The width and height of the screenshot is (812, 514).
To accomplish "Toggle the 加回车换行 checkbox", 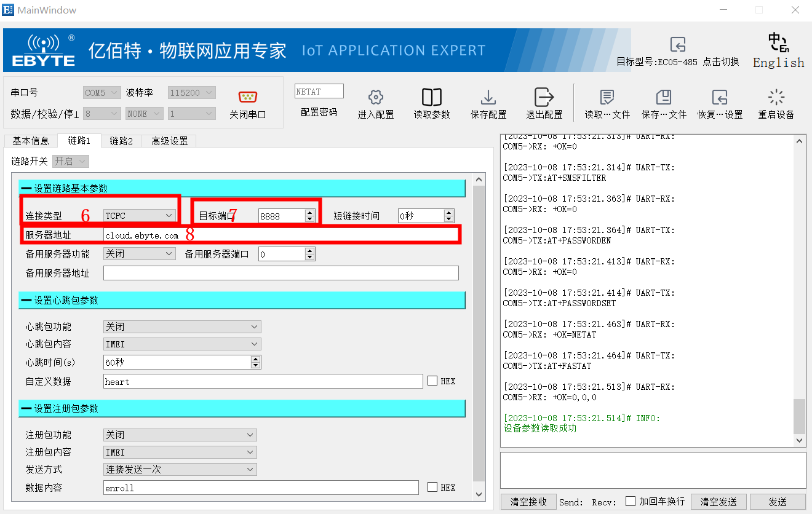I will [630, 501].
